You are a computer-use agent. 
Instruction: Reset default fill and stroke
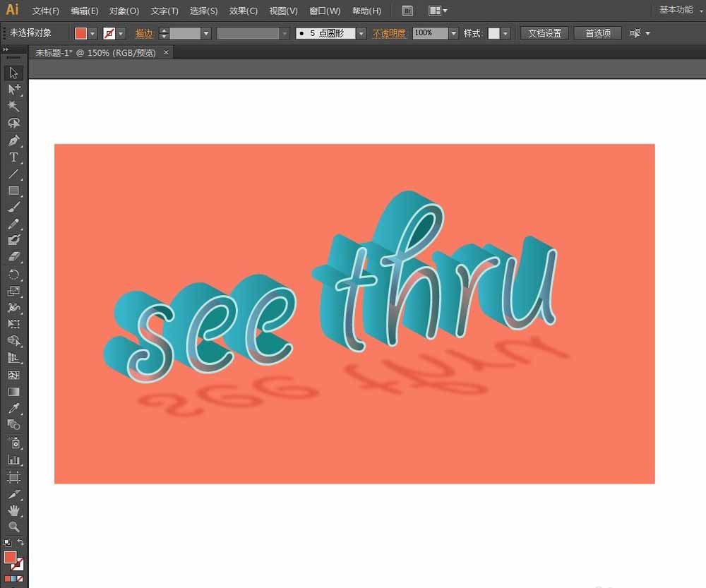(x=7, y=543)
